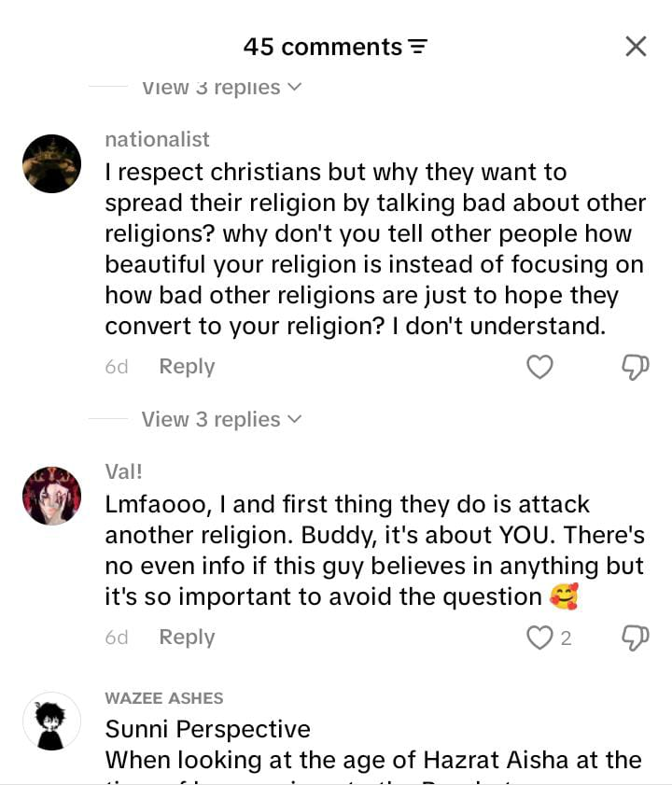Close the comments panel
The image size is (672, 785).
pos(636,47)
